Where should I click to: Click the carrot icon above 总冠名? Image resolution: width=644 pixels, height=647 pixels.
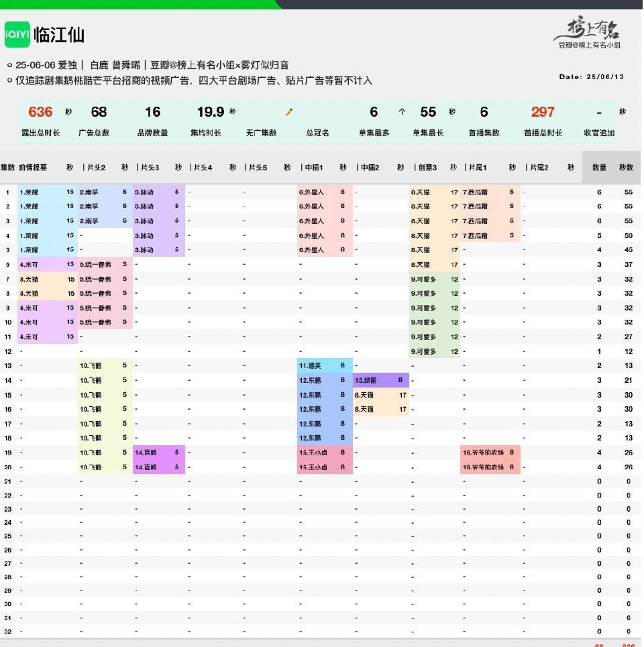pos(289,112)
